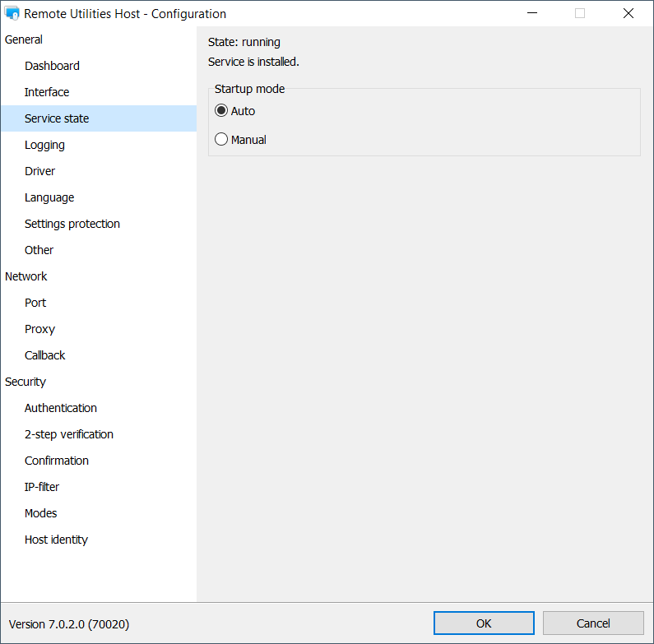Image resolution: width=654 pixels, height=644 pixels.
Task: Open 2-step verification settings
Action: coord(99,434)
